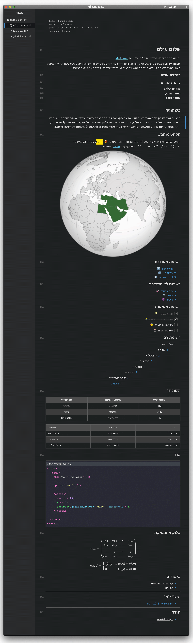This screenshot has height=644, width=193.
Task: Click the heart-eyes emoji in inline text
Action: click(106, 142)
